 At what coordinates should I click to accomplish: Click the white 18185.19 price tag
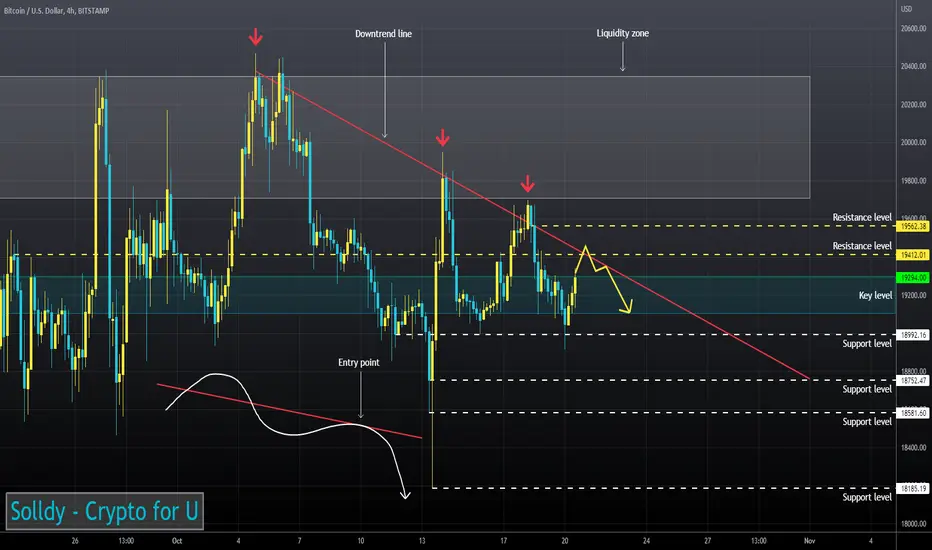(x=912, y=488)
